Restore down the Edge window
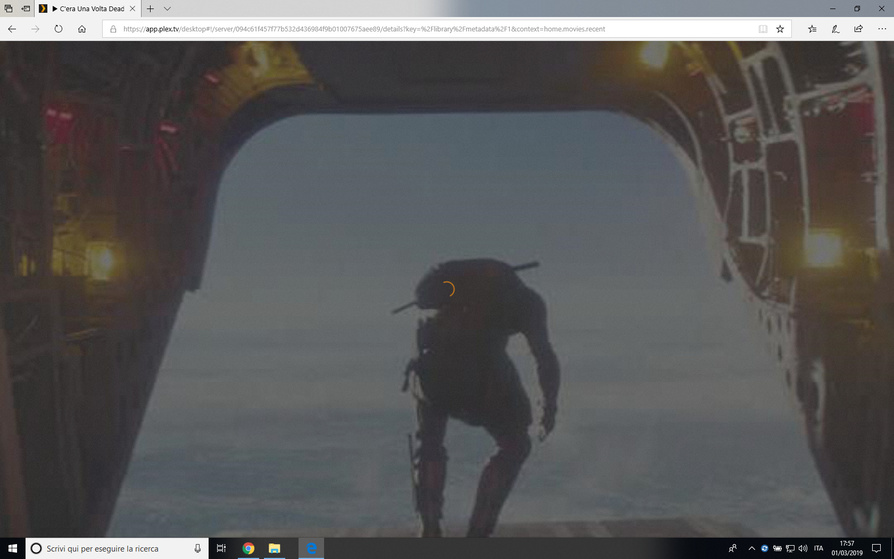Image resolution: width=894 pixels, height=559 pixels. coord(857,9)
